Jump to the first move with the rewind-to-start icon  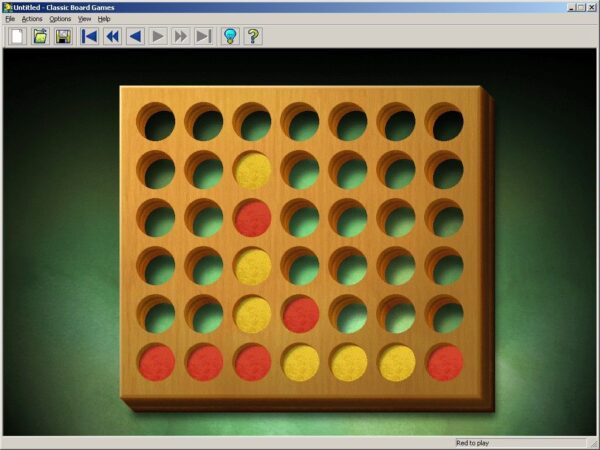[89, 37]
